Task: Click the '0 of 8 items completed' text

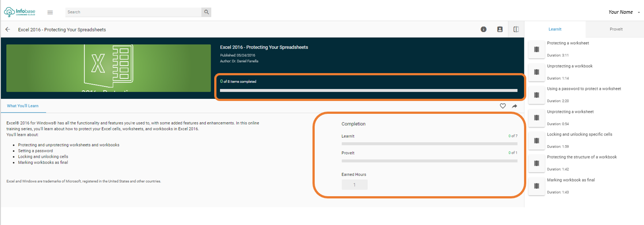Action: click(x=238, y=81)
